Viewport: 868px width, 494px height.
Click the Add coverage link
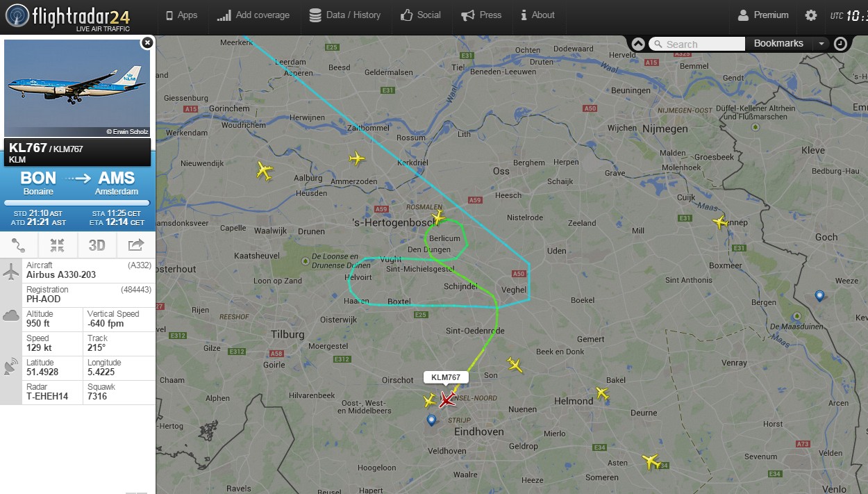(253, 15)
